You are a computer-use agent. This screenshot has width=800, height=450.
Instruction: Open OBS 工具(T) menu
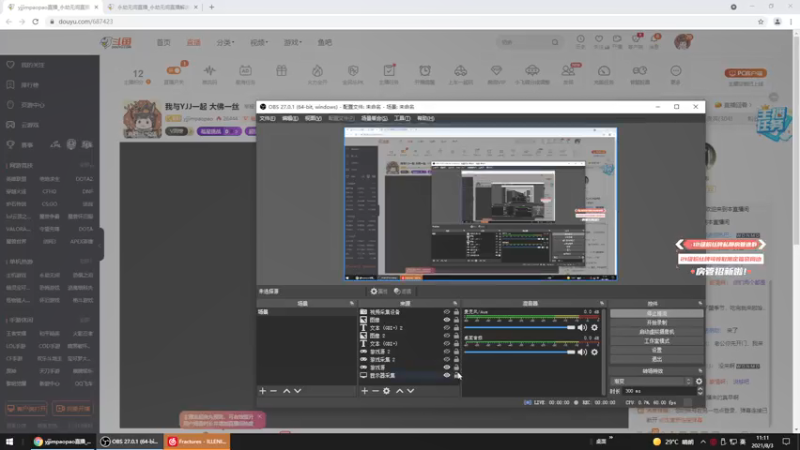click(x=402, y=118)
